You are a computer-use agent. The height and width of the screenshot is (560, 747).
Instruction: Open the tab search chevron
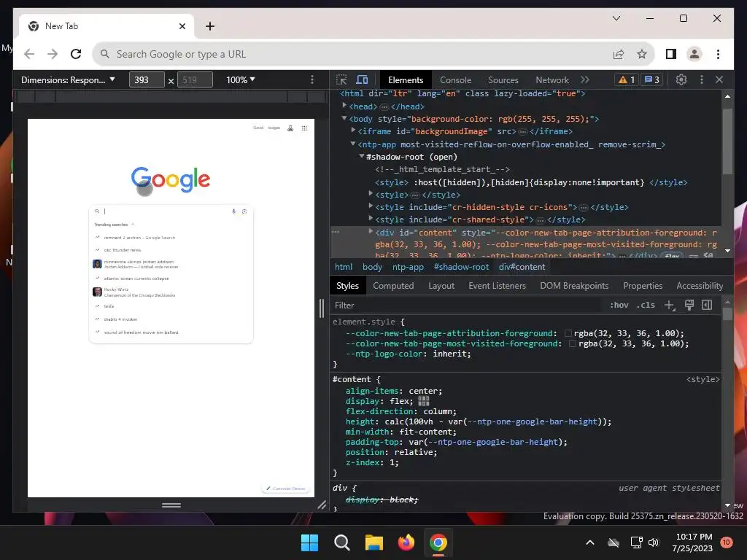point(616,18)
